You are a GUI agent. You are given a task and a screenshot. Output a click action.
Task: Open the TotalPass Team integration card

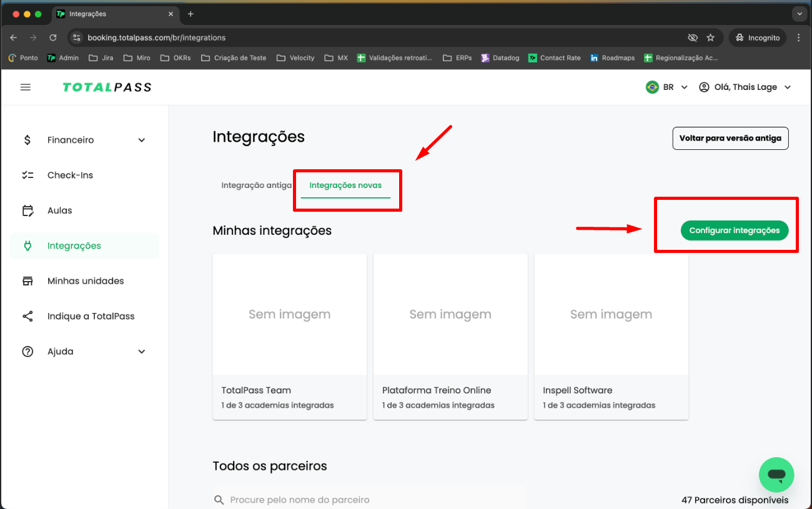(x=290, y=337)
